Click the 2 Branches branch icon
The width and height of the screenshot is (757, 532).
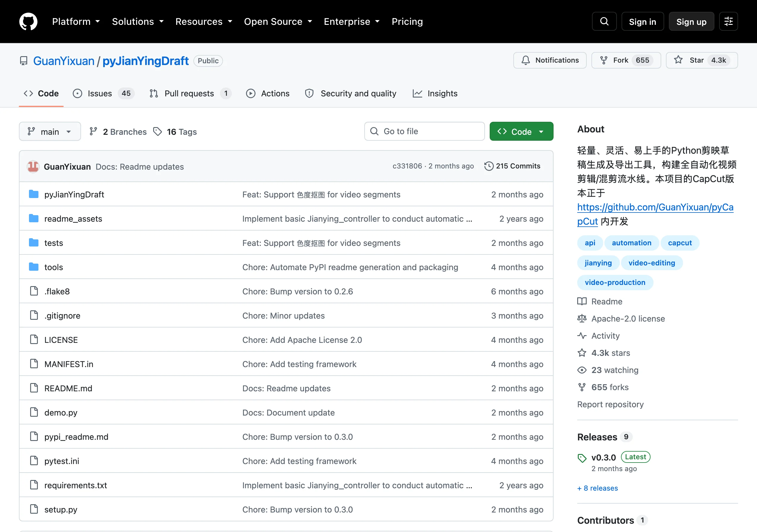pyautogui.click(x=93, y=132)
